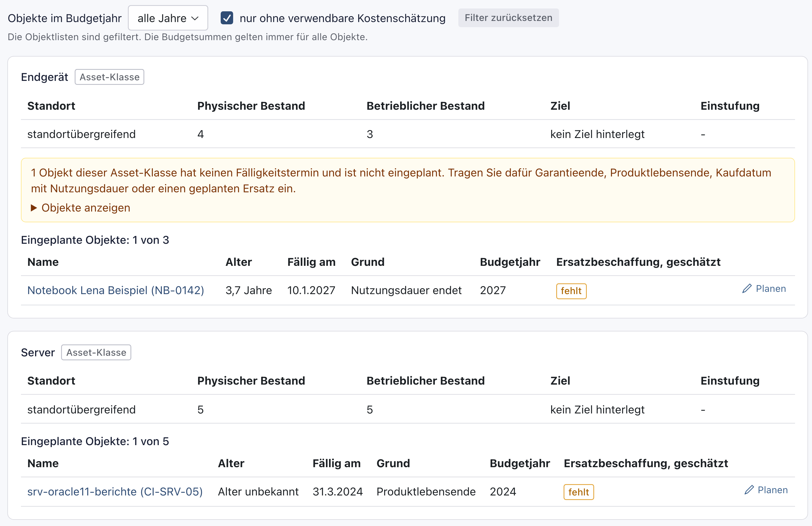Click 'Produktlebensende' reason cell
This screenshot has height=526, width=812.
426,491
